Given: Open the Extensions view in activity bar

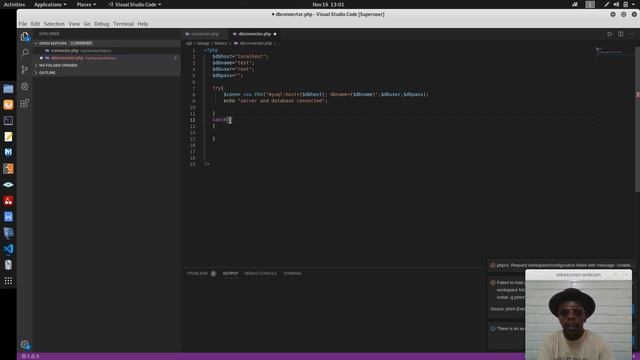Looking at the screenshot, I should click(x=25, y=103).
